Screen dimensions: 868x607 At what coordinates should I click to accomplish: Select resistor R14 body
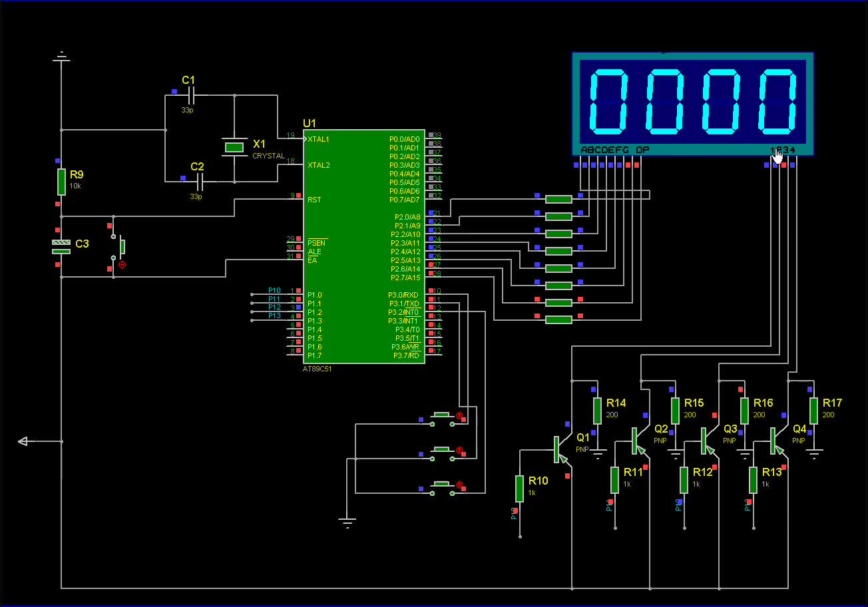[x=598, y=411]
